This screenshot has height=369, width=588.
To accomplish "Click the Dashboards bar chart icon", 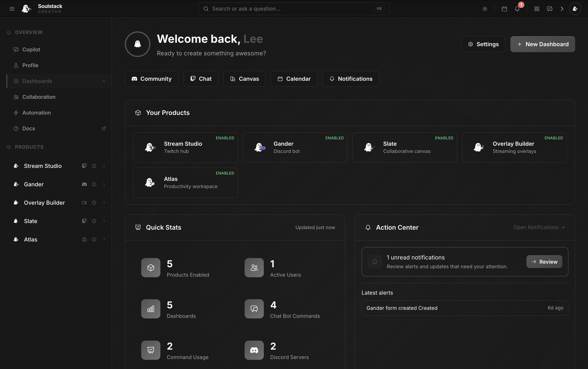I will tap(151, 309).
